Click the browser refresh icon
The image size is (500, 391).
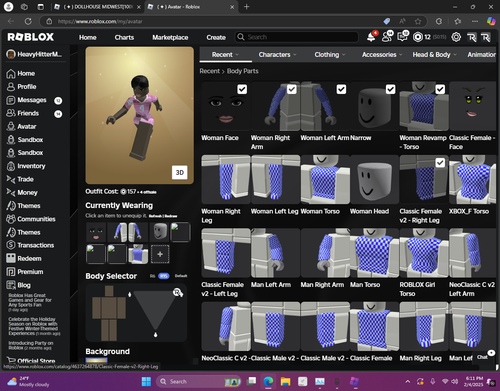pyautogui.click(x=28, y=21)
